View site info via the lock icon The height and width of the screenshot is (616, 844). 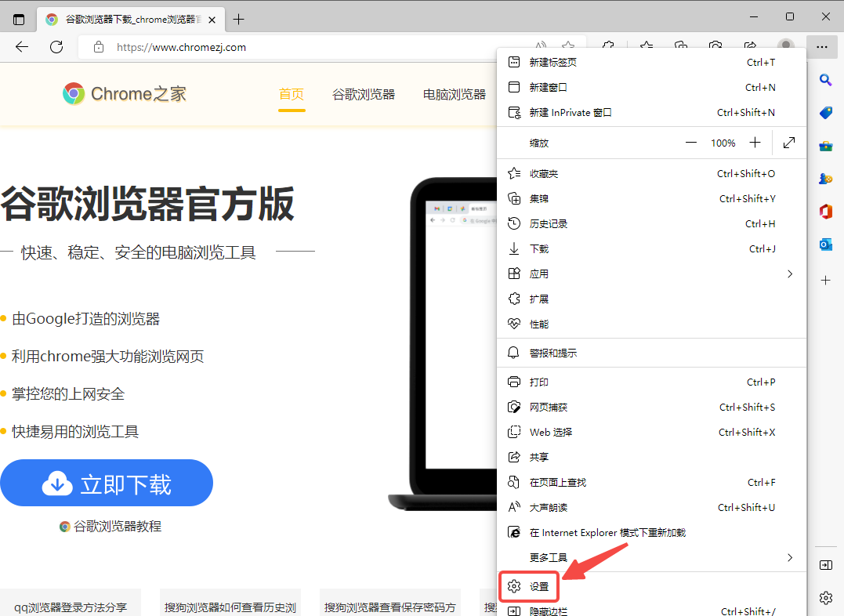click(99, 47)
